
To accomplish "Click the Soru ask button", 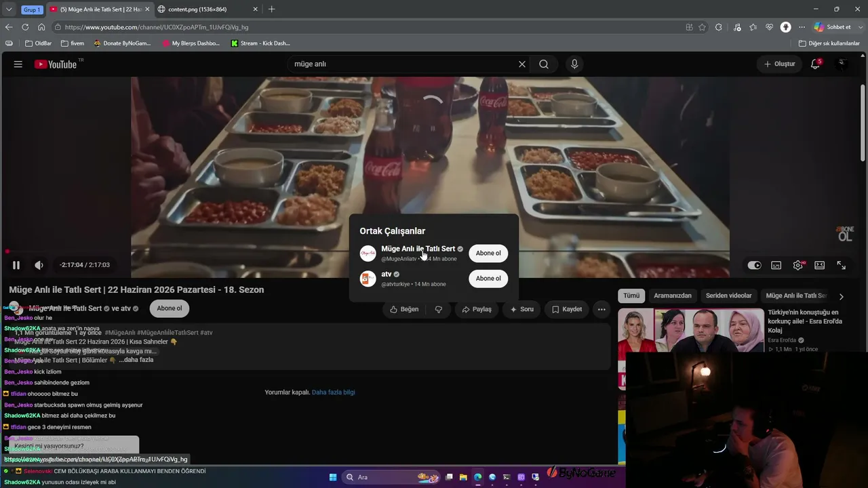I will 521,309.
